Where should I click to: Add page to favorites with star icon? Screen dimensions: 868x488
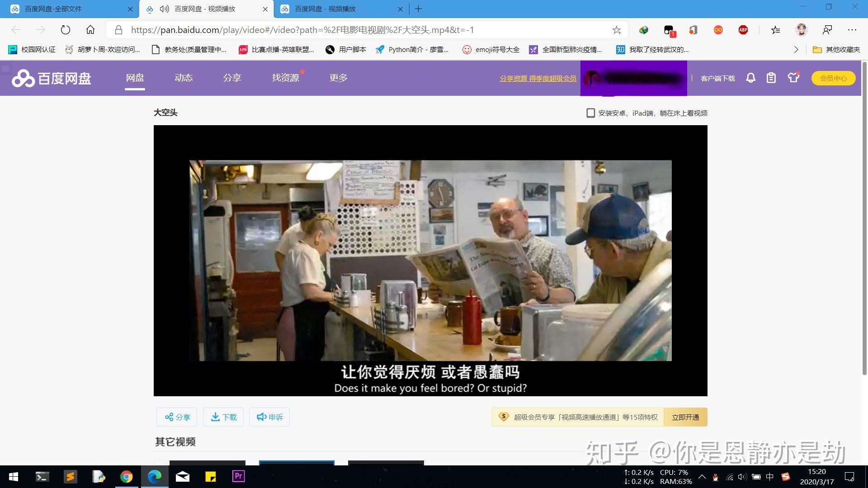pyautogui.click(x=617, y=30)
